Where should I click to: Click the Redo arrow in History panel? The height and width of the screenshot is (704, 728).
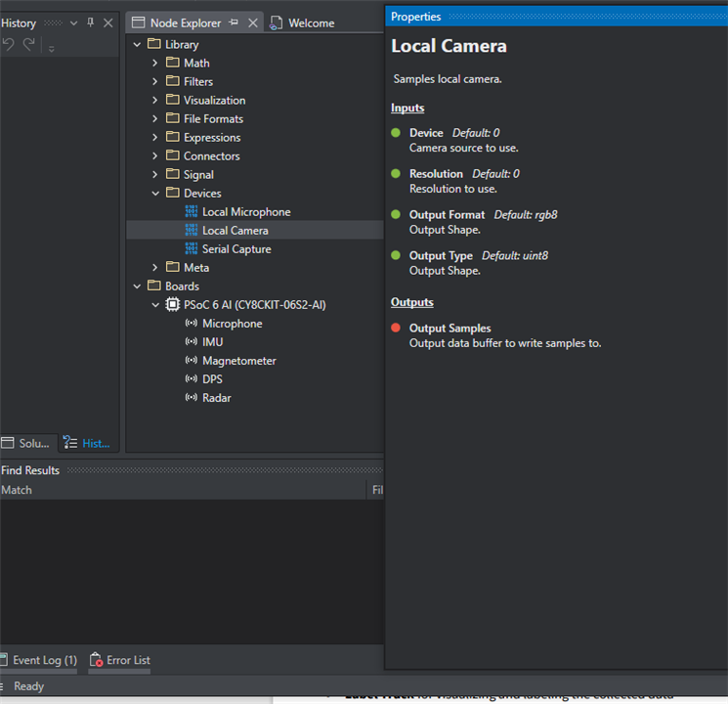[28, 45]
